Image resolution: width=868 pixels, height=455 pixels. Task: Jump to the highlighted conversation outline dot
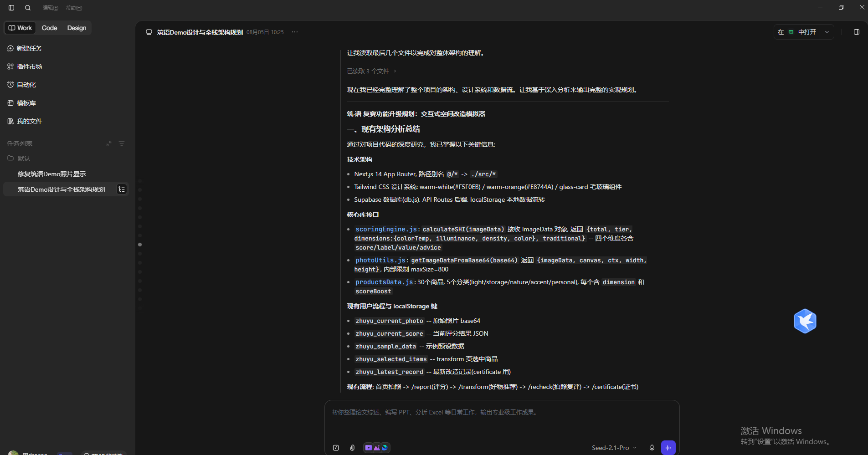pos(140,245)
